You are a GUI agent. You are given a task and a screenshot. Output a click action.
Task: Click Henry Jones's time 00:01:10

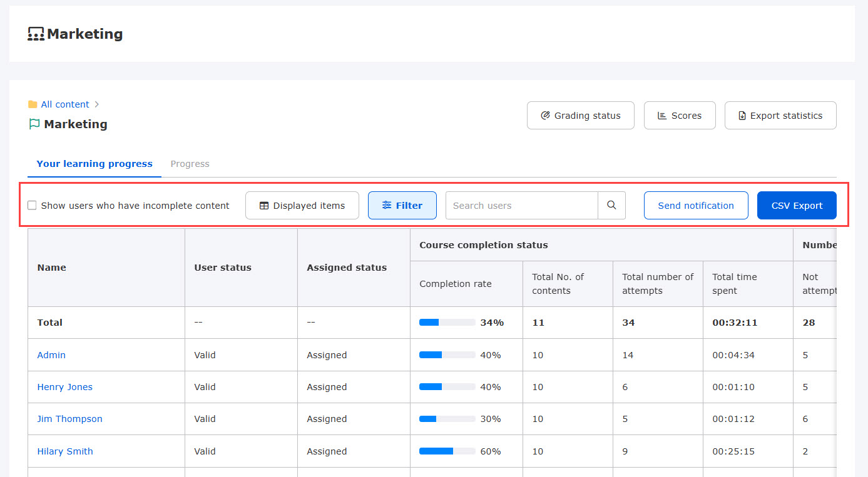[733, 387]
